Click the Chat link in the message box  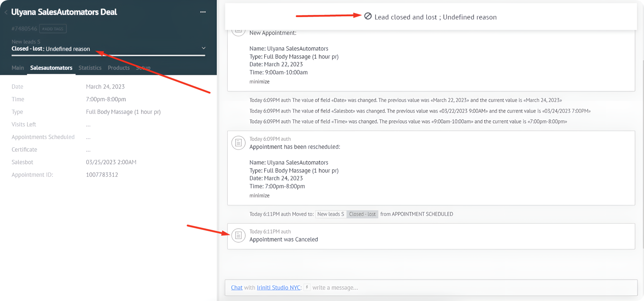[237, 288]
